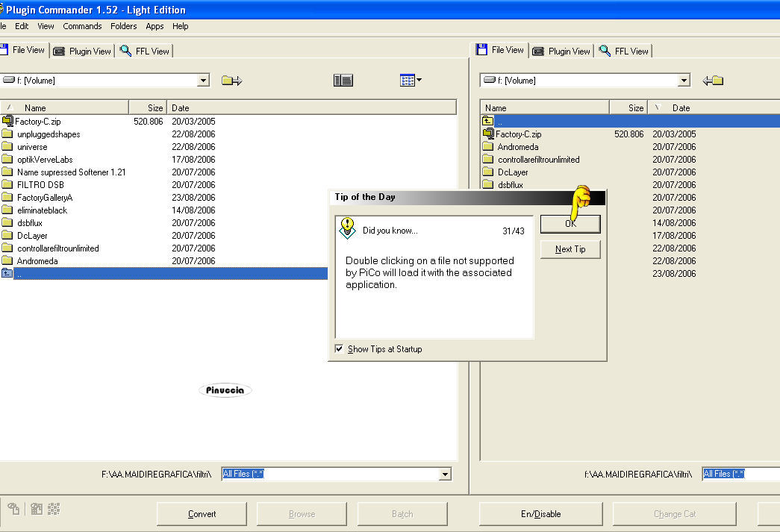Click the lightbulb icon in Tip dialog

pos(347,228)
